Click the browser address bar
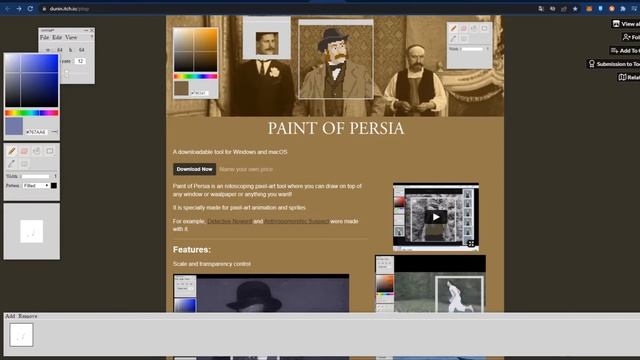Image resolution: width=640 pixels, height=360 pixels. pos(286,9)
